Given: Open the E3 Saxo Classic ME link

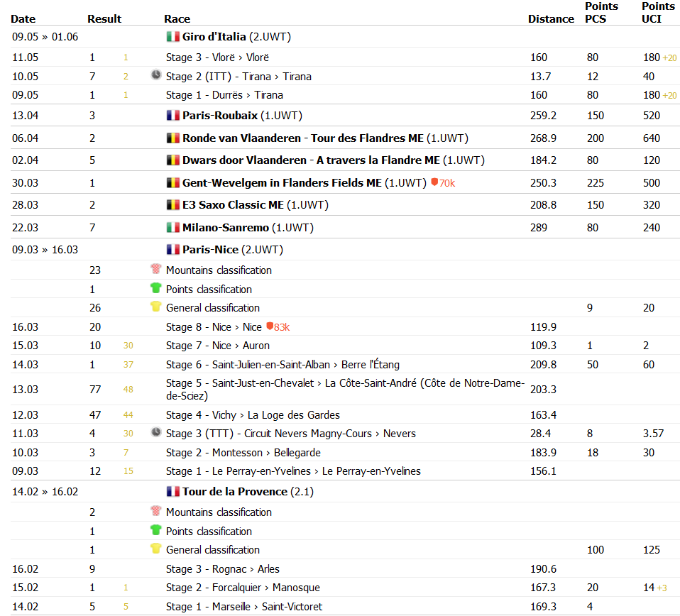Looking at the screenshot, I should pos(233,205).
